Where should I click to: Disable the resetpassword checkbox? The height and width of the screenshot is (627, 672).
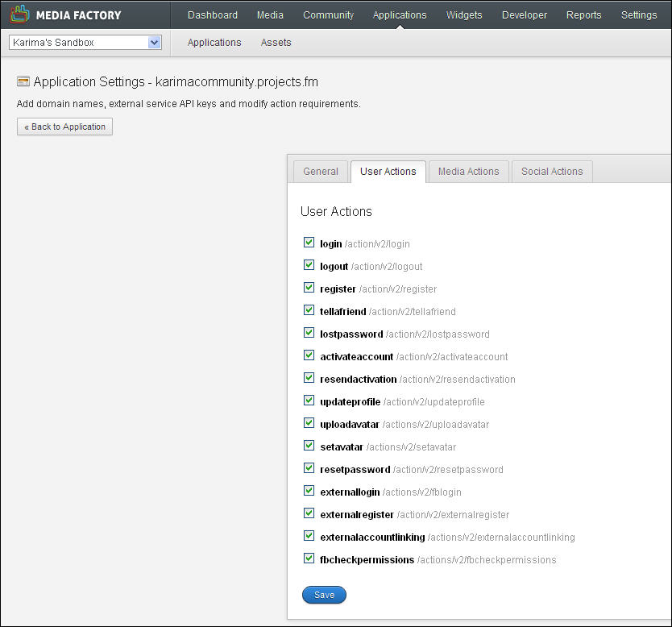click(309, 468)
